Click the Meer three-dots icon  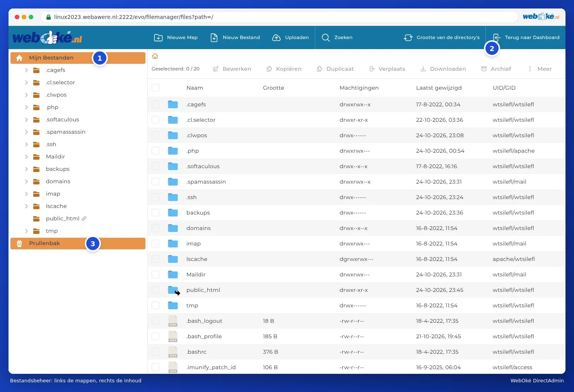click(x=530, y=69)
